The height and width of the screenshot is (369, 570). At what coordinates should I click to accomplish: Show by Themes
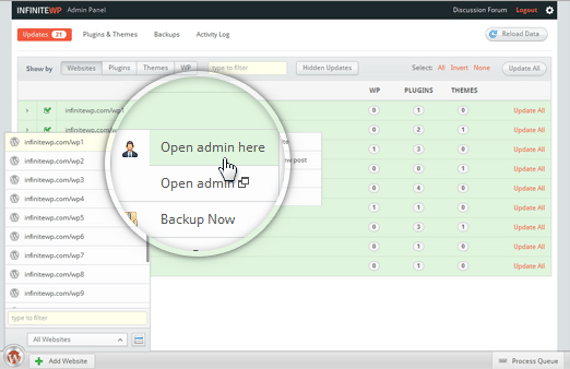(156, 68)
